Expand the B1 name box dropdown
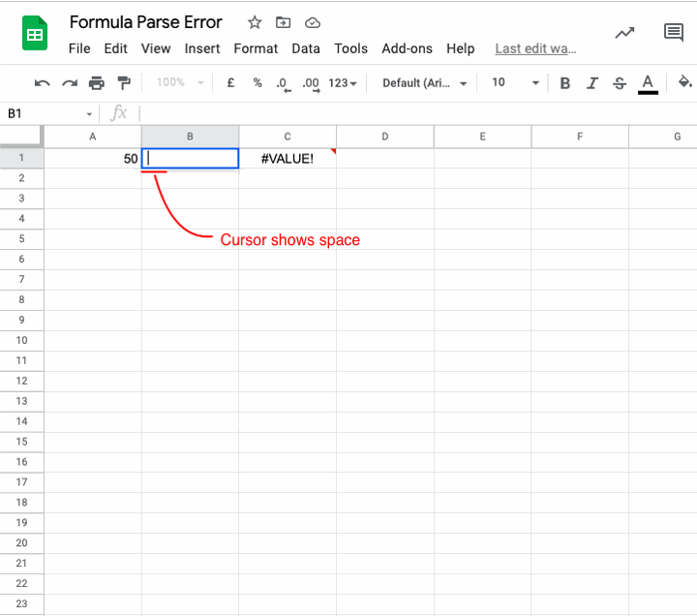The image size is (697, 616). [89, 114]
